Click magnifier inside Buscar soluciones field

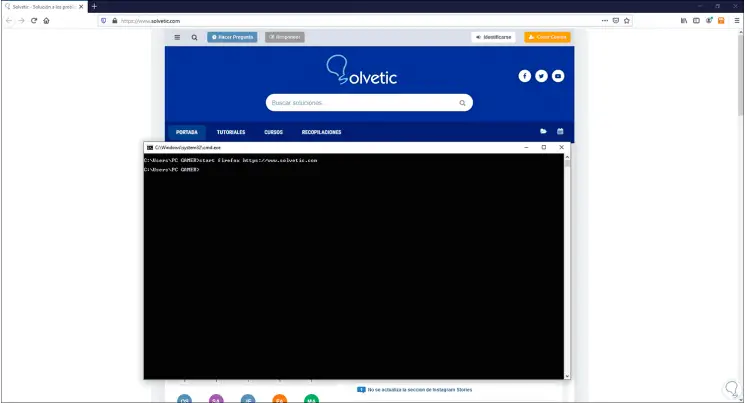point(462,103)
